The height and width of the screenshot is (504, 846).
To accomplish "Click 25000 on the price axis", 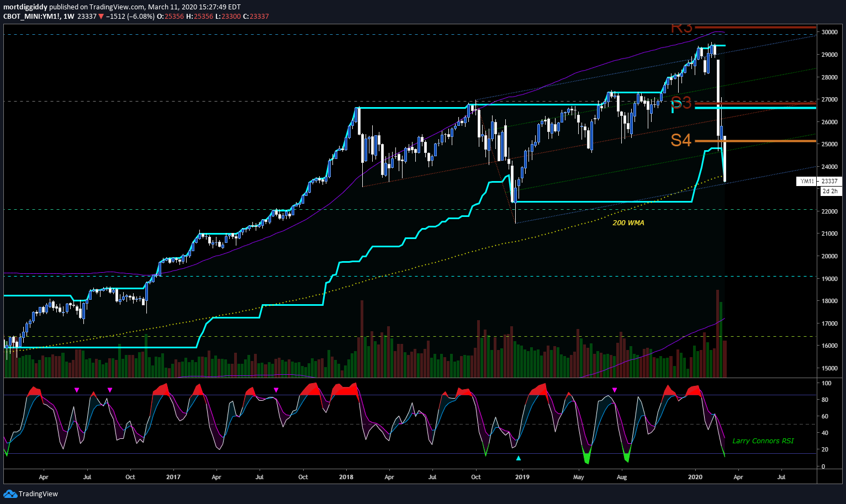I will [x=829, y=144].
